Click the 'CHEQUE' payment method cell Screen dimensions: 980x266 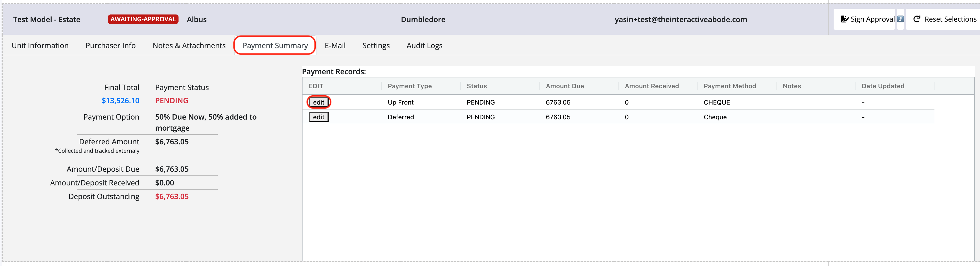click(x=717, y=102)
